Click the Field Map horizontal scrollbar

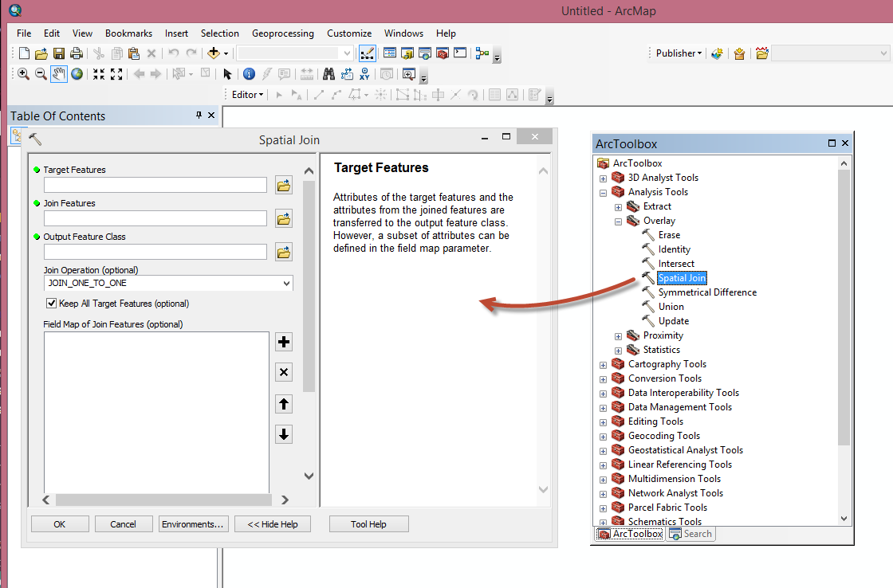[165, 500]
